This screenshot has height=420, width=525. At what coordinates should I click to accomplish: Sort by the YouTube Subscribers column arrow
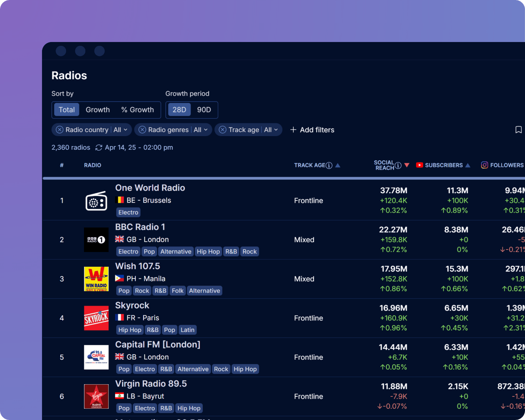tap(468, 166)
